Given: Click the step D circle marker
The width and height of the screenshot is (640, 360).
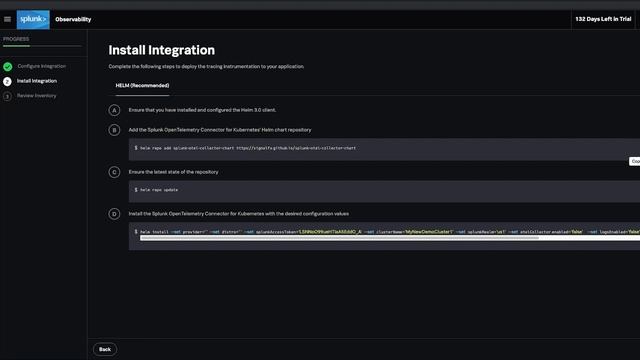Looking at the screenshot, I should tap(114, 214).
